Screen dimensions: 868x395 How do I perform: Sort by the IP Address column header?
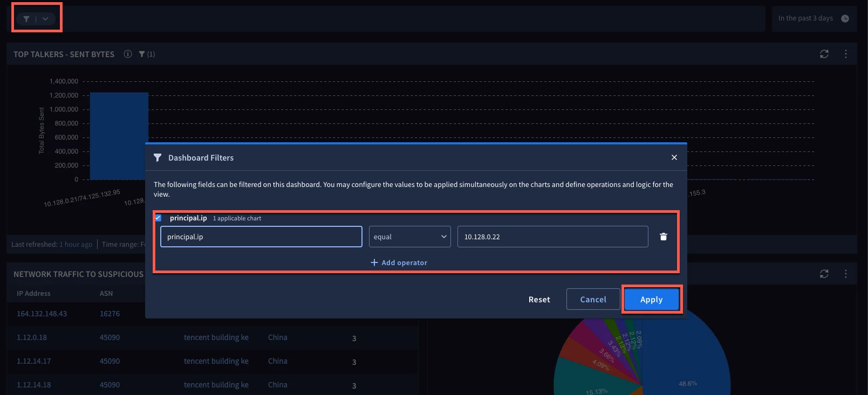[33, 293]
